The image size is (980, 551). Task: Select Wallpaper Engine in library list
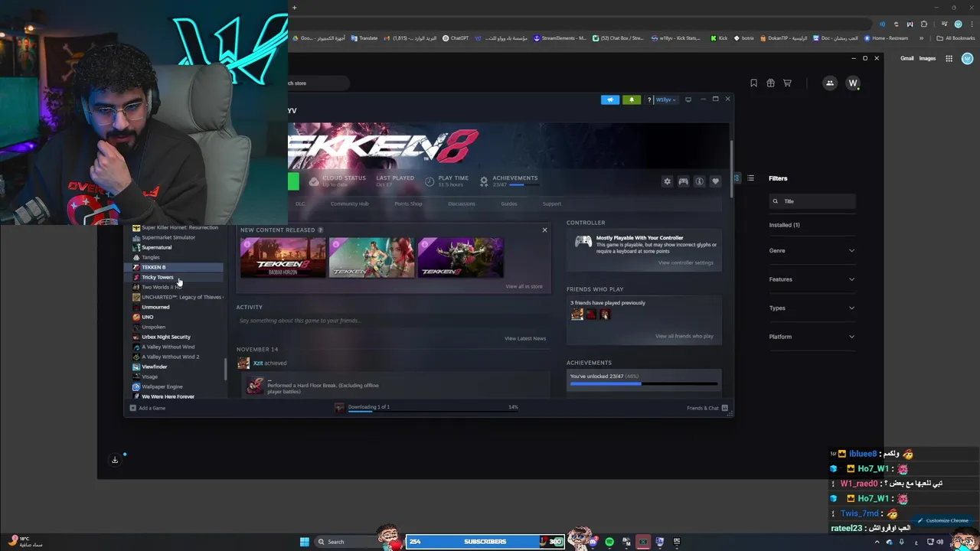coord(162,386)
